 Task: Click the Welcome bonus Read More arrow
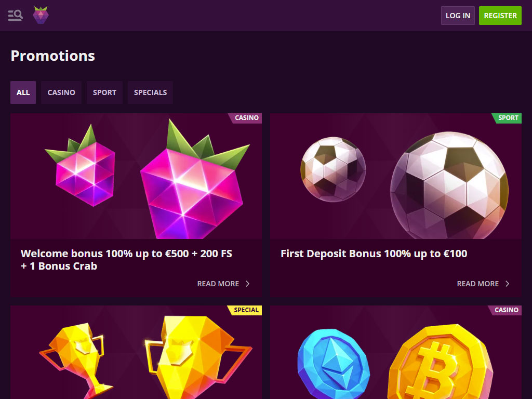248,284
